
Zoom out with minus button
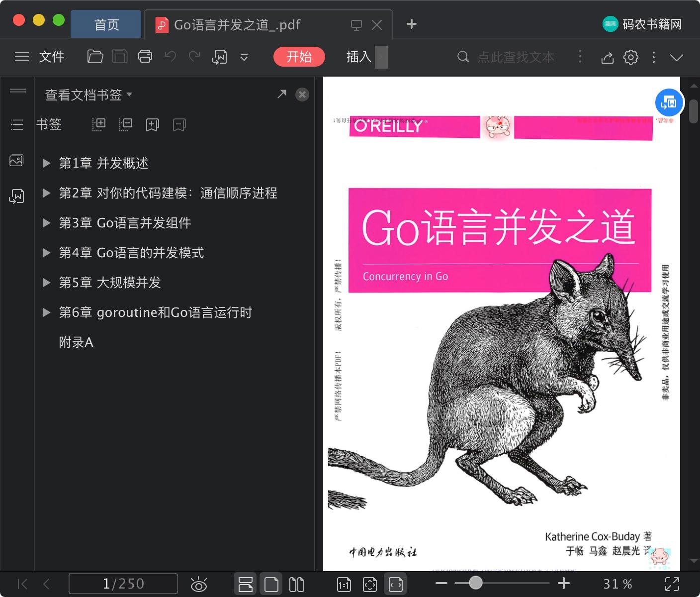click(441, 583)
